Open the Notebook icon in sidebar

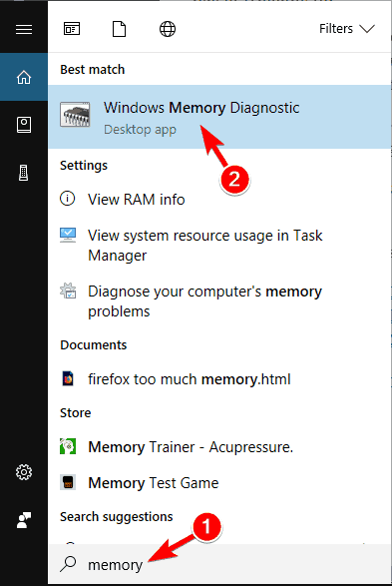(24, 125)
